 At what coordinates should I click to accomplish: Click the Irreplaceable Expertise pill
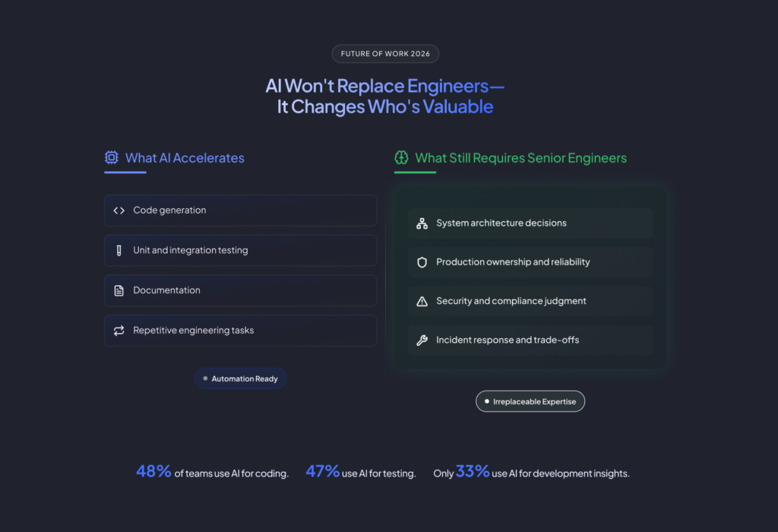pos(530,401)
